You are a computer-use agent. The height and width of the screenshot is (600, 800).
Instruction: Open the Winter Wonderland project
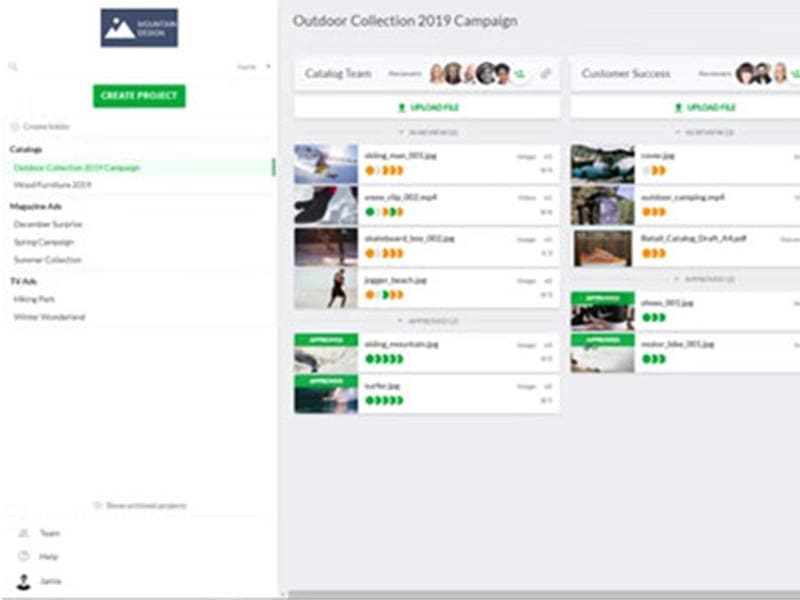pyautogui.click(x=49, y=317)
